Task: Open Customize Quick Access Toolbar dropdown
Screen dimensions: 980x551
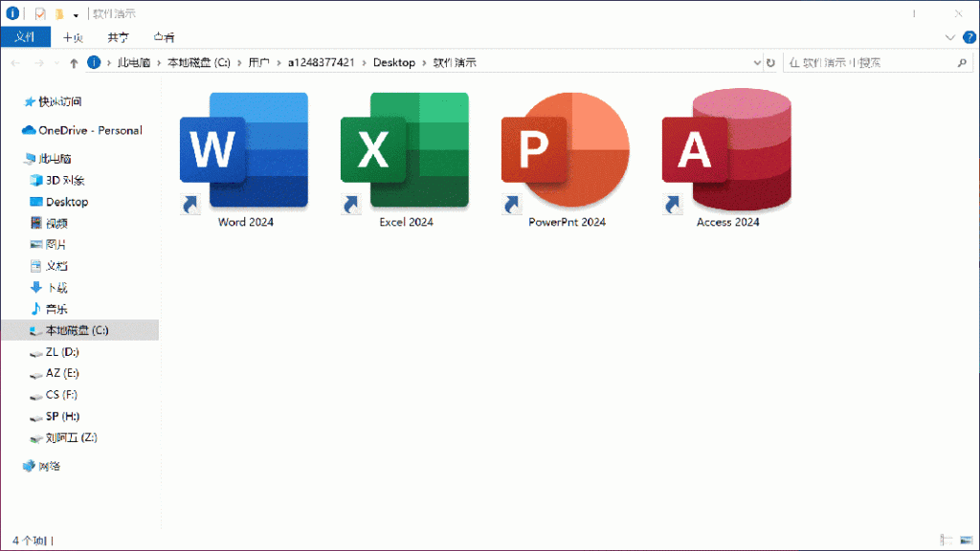Action: click(x=76, y=14)
